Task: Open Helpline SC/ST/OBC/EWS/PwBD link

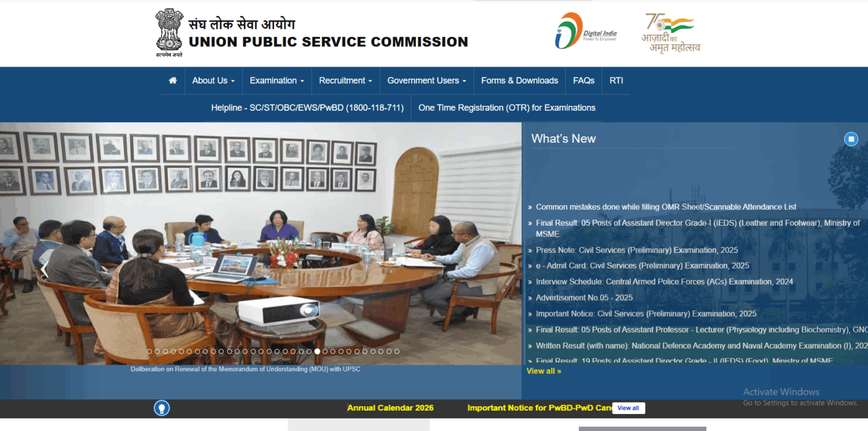Action: coord(307,107)
